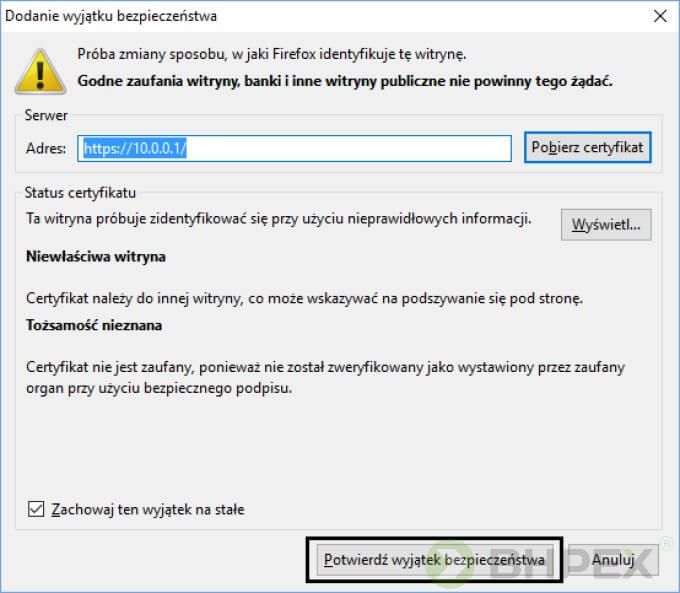Click the Adres: label
The height and width of the screenshot is (593, 680).
(x=46, y=149)
